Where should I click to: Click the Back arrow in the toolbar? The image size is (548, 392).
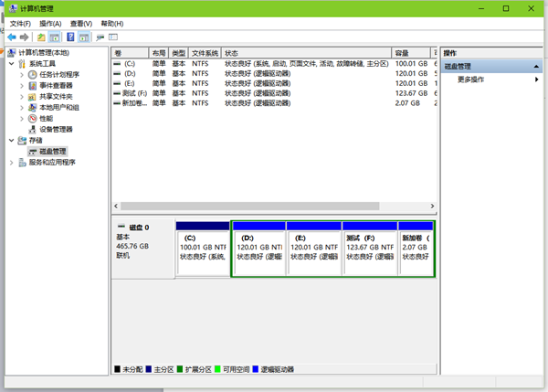[12, 37]
